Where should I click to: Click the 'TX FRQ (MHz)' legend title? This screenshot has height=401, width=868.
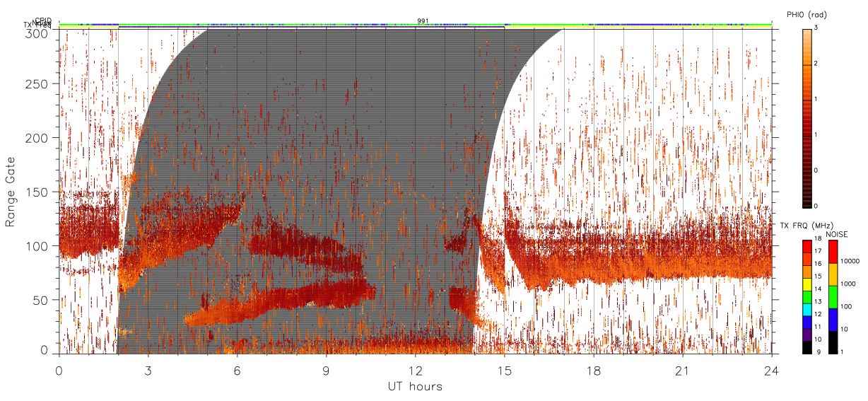807,226
